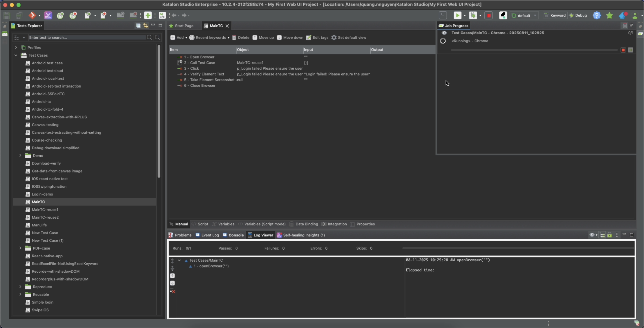
Task: Launch Web Spy with the green globe icon
Action: pos(60,16)
